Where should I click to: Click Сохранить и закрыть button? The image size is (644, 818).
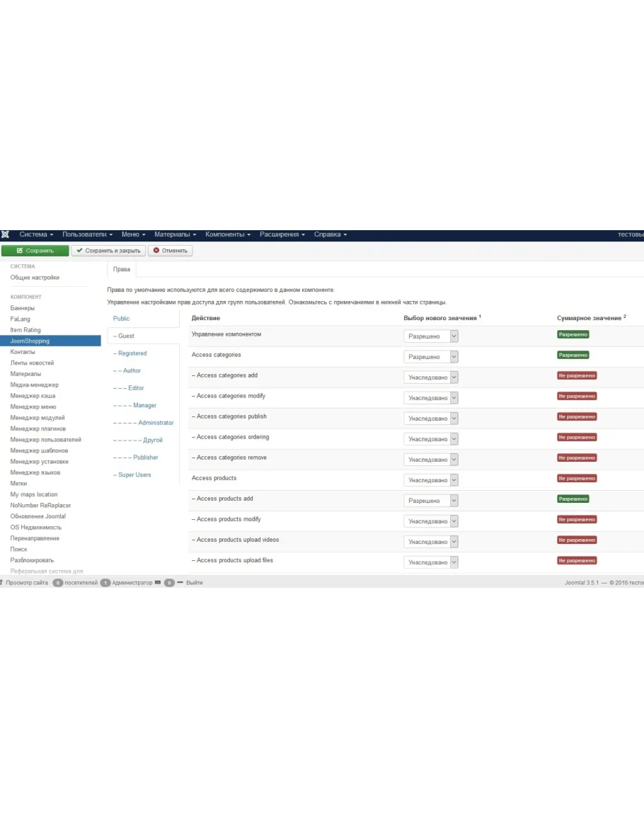(x=108, y=251)
